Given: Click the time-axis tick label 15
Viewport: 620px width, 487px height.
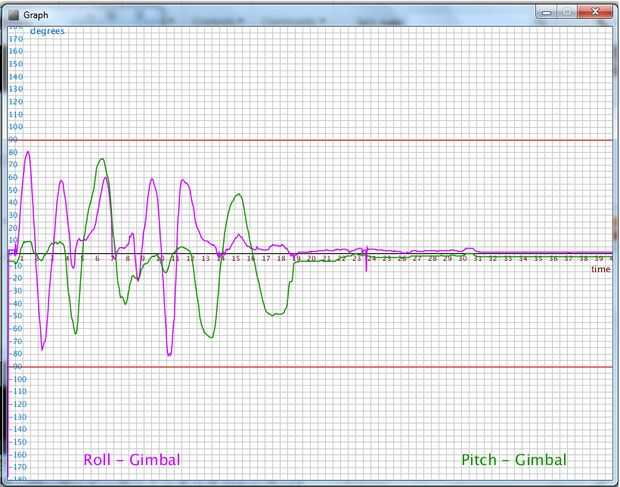Looking at the screenshot, I should pos(236,259).
